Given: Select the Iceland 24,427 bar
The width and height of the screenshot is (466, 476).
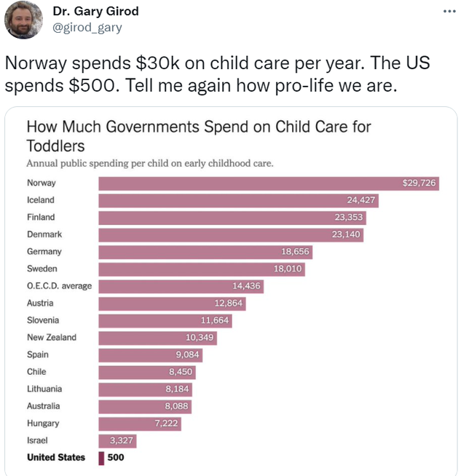Looking at the screenshot, I should 239,201.
